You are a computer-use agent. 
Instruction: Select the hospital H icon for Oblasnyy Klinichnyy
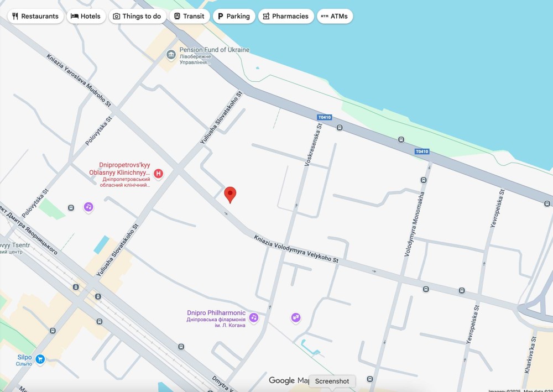(159, 174)
